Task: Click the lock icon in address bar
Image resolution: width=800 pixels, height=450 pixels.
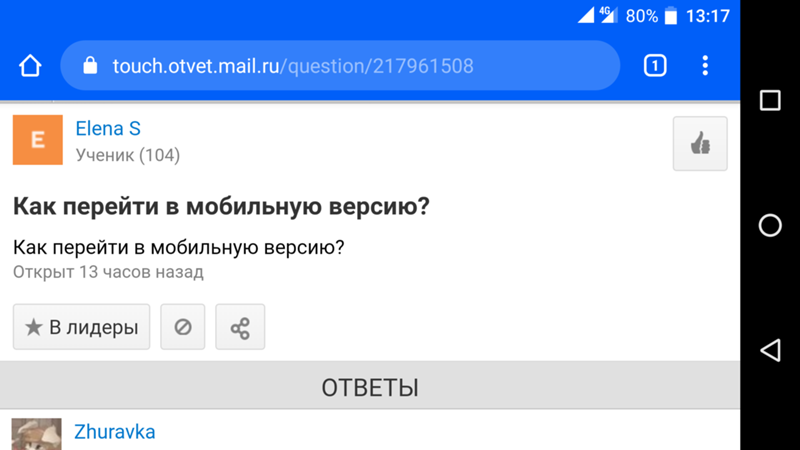Action: tap(90, 67)
